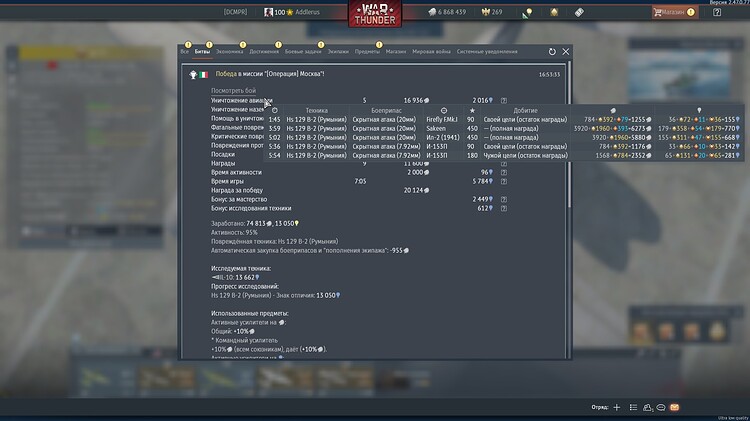The width and height of the screenshot is (750, 421).
Task: Switch to the Мировая война tab
Action: (431, 52)
